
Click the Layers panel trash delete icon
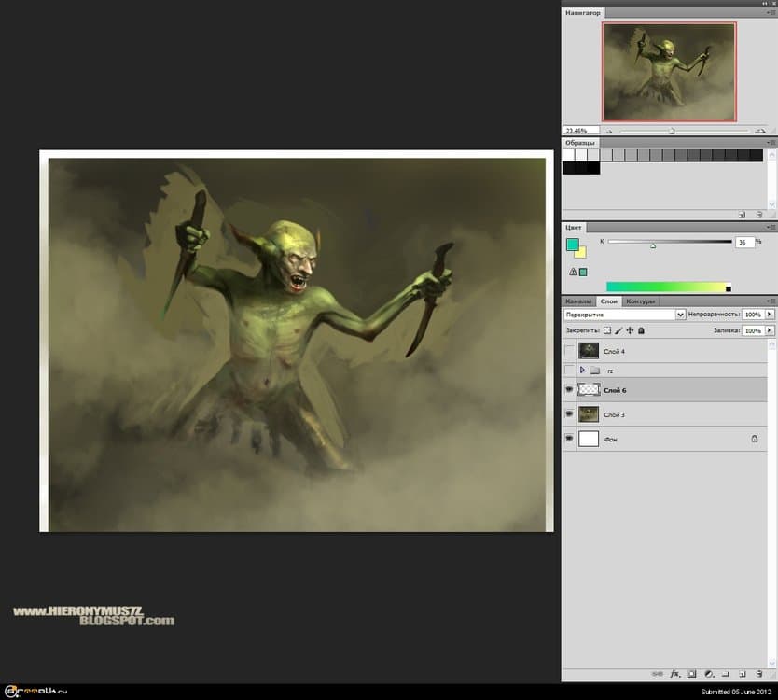pos(759,674)
